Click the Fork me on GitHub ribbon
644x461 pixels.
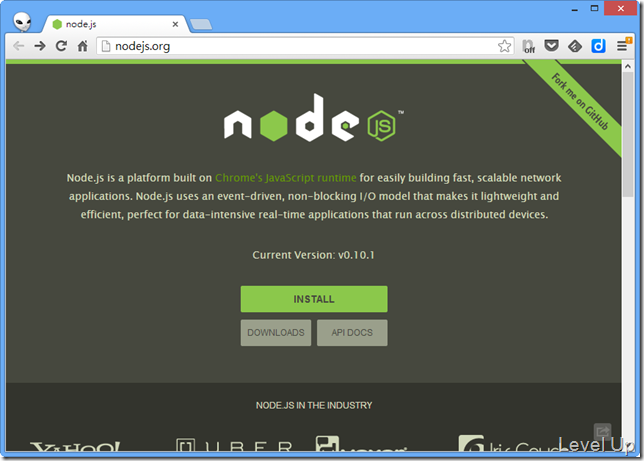pyautogui.click(x=580, y=101)
